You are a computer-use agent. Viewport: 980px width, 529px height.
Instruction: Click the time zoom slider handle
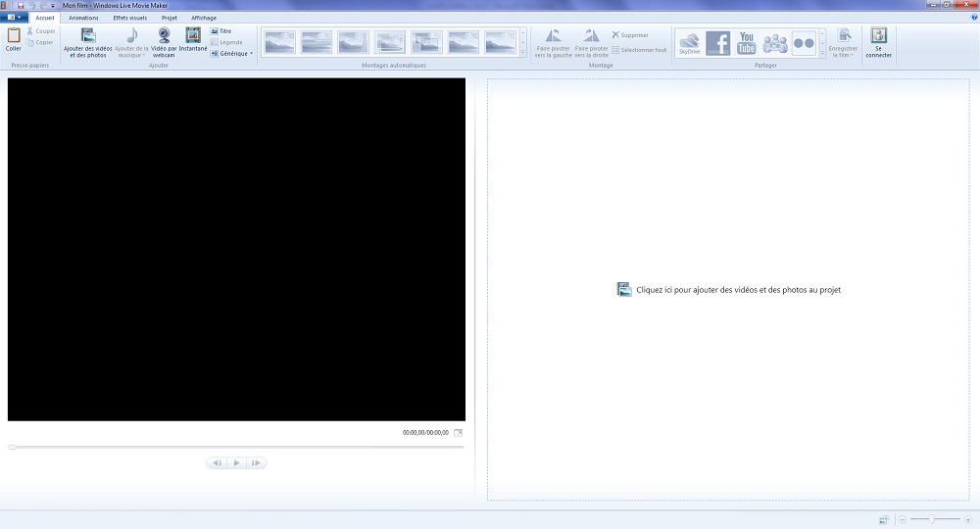point(931,519)
